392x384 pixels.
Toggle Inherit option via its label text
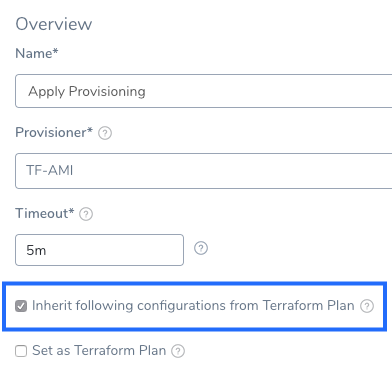(x=193, y=306)
